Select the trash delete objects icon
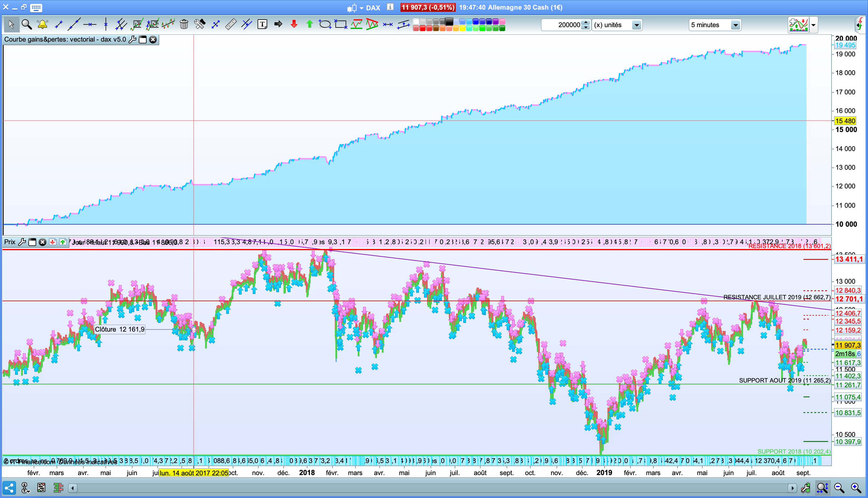 184,24
